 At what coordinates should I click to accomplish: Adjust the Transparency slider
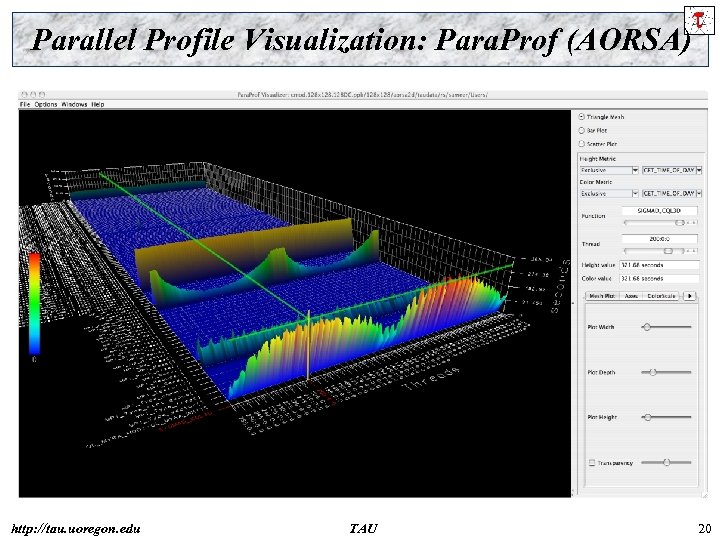click(666, 462)
